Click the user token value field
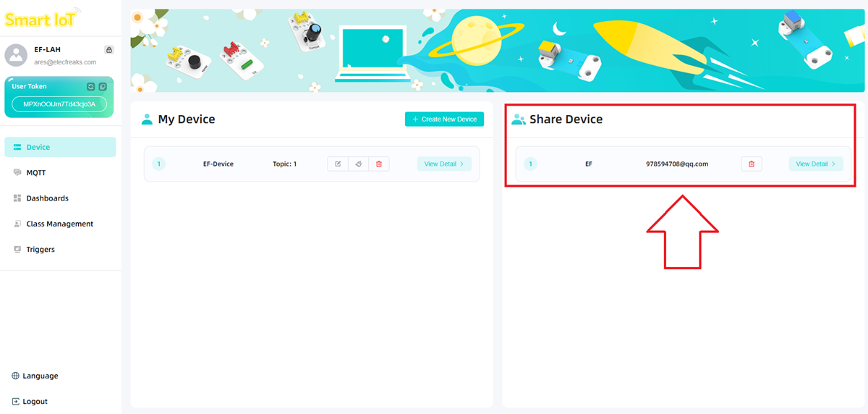Image resolution: width=868 pixels, height=414 pixels. 59,104
